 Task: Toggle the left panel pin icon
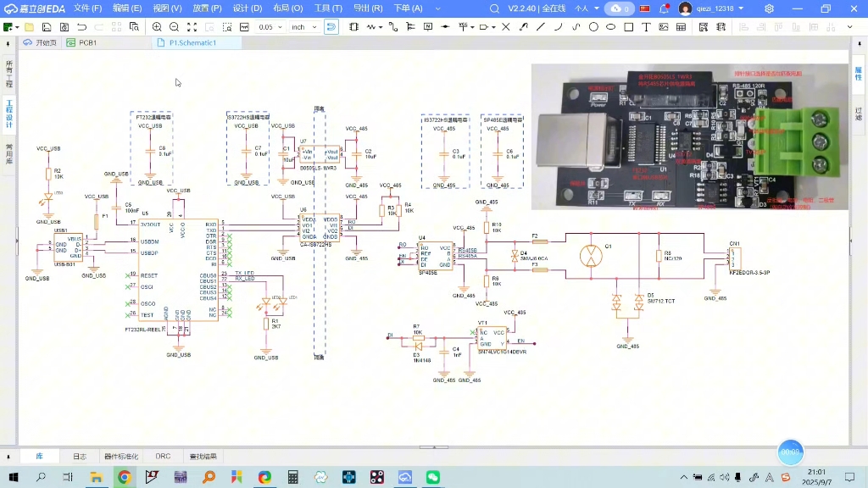(x=8, y=42)
